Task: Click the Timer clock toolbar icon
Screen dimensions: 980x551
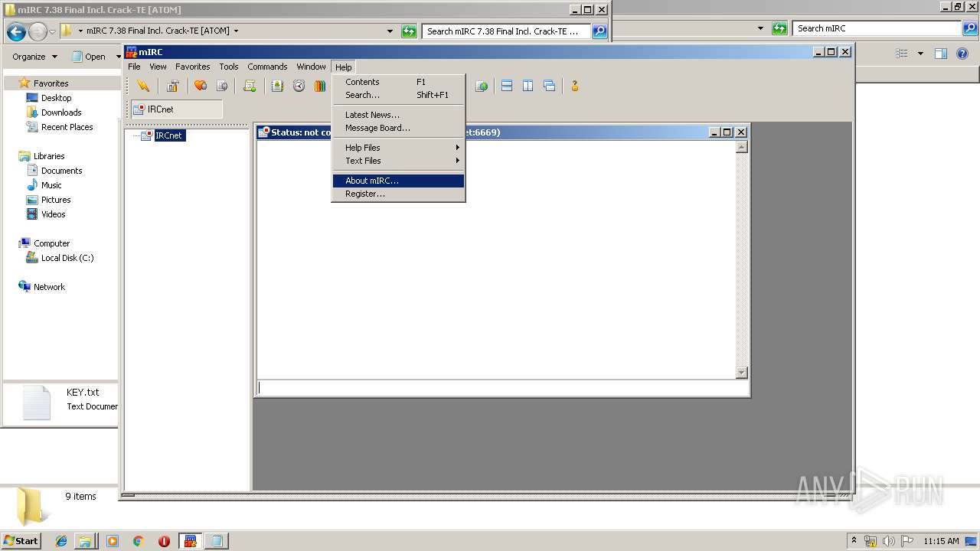Action: [x=299, y=86]
